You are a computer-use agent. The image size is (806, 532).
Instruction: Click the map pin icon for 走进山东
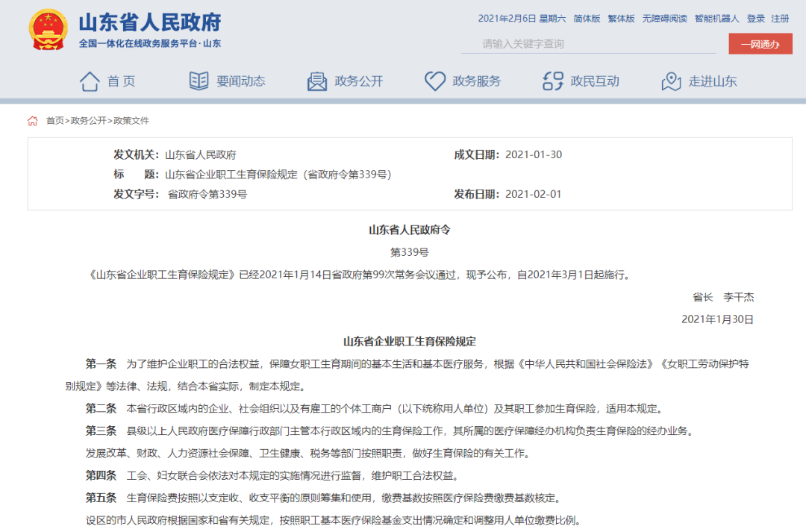tap(671, 81)
